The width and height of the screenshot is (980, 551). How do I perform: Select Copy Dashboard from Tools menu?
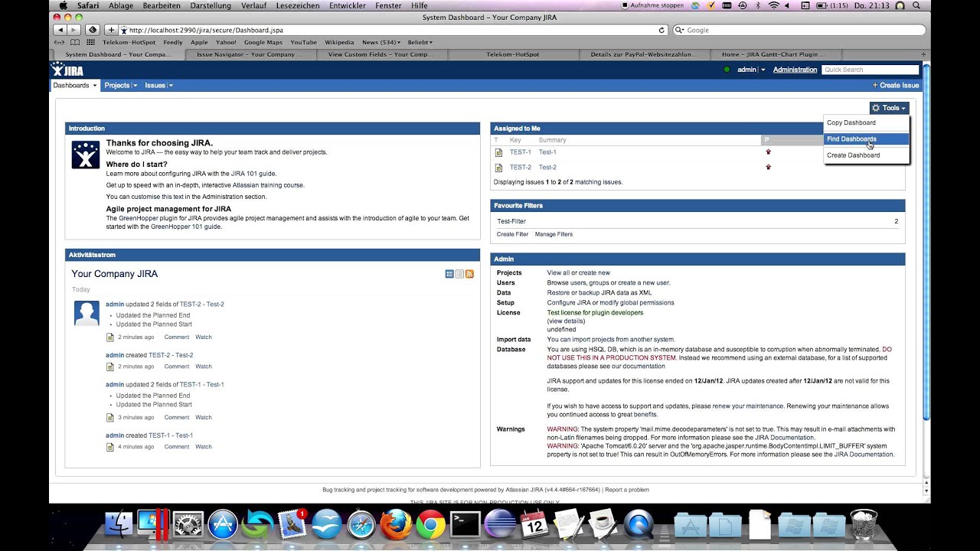click(866, 123)
